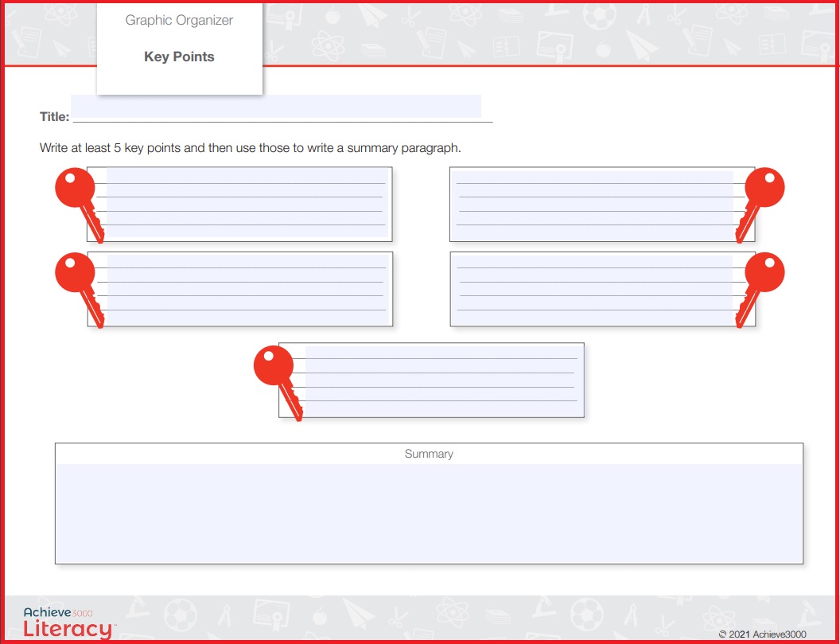This screenshot has width=840, height=644.
Task: Click the bottom center key point text box
Action: 444,381
